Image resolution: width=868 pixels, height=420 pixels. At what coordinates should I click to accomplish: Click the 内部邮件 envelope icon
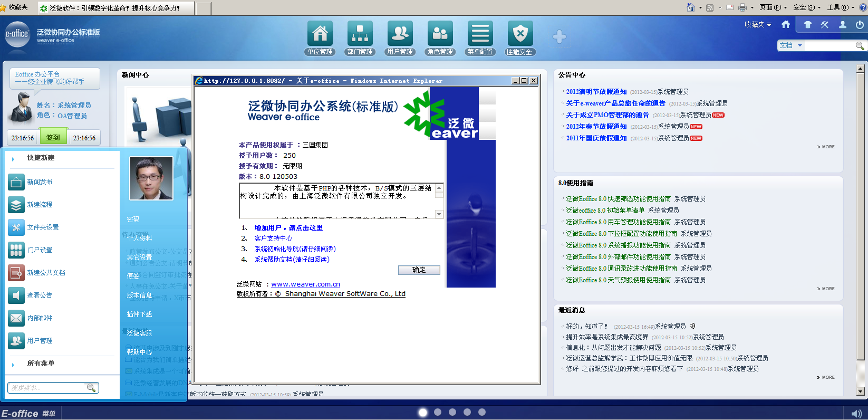[x=16, y=318]
